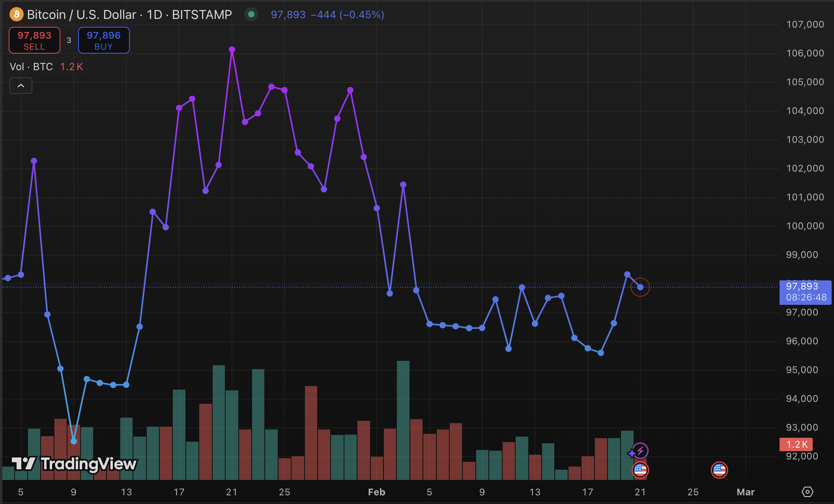Click the TradingView logo watermark
This screenshot has height=504, width=834.
coord(74,464)
